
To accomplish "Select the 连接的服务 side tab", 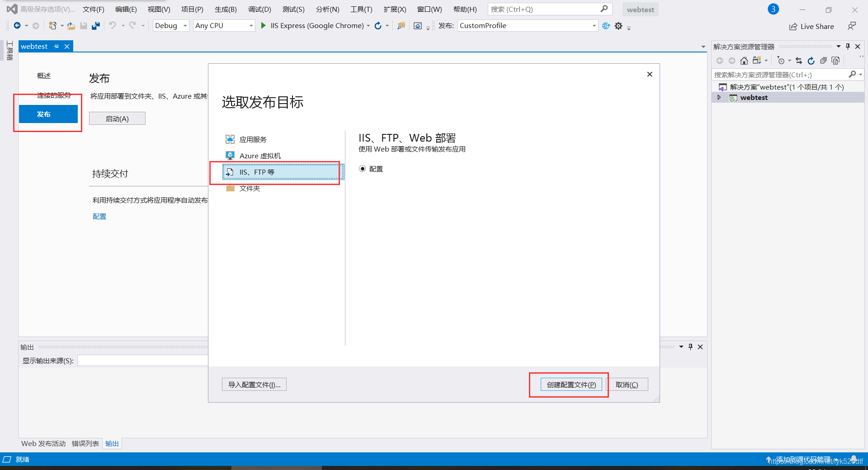I will pyautogui.click(x=54, y=95).
